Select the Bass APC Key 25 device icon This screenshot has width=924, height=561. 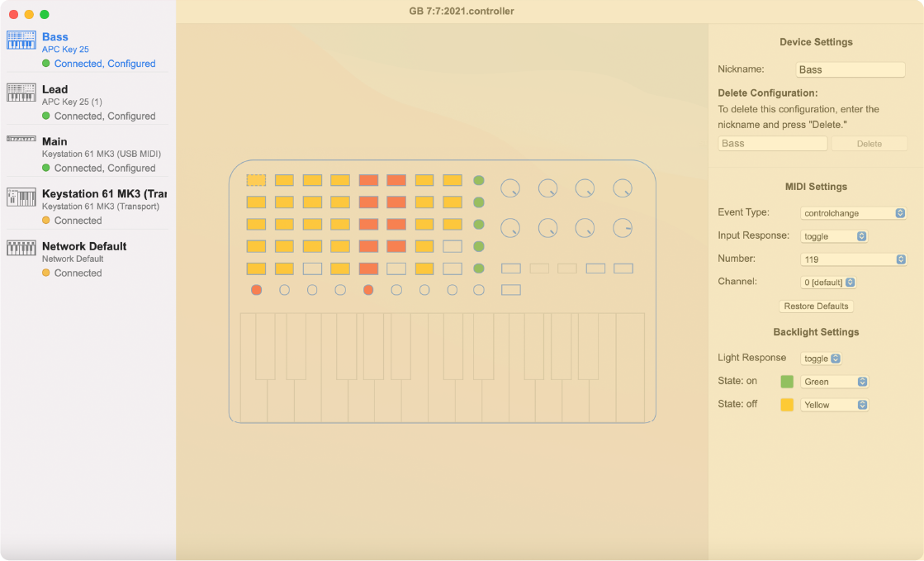(x=21, y=40)
